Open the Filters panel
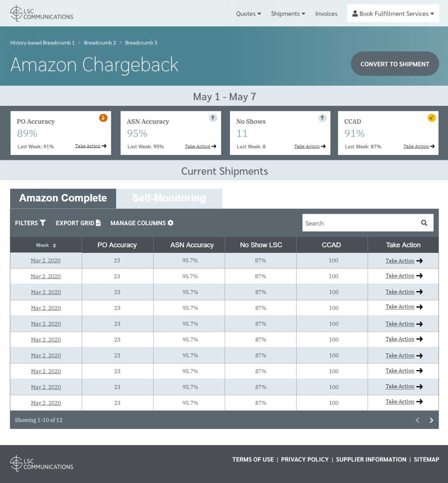Viewport: 448px width, 483px height. point(30,223)
